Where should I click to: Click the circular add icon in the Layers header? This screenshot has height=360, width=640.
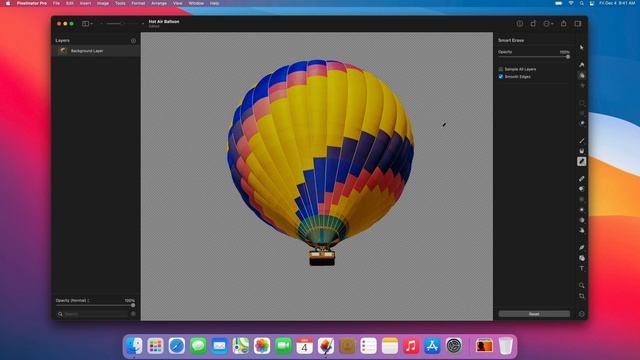[133, 41]
